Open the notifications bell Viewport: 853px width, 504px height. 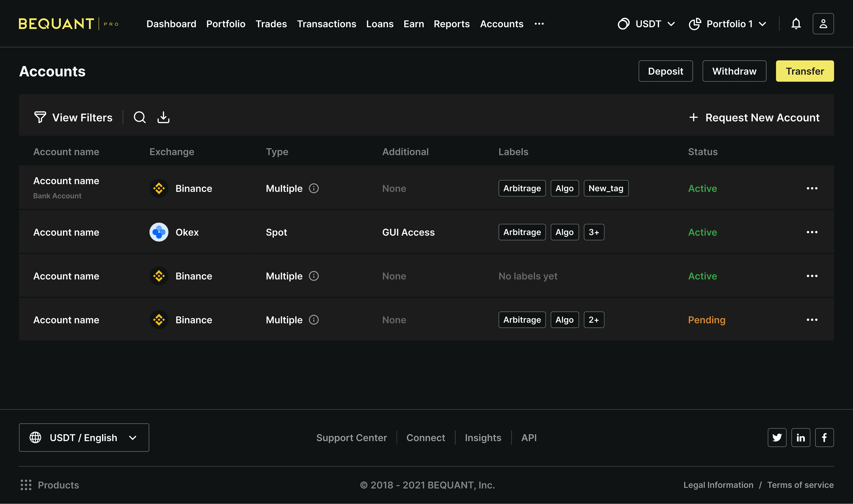tap(796, 24)
